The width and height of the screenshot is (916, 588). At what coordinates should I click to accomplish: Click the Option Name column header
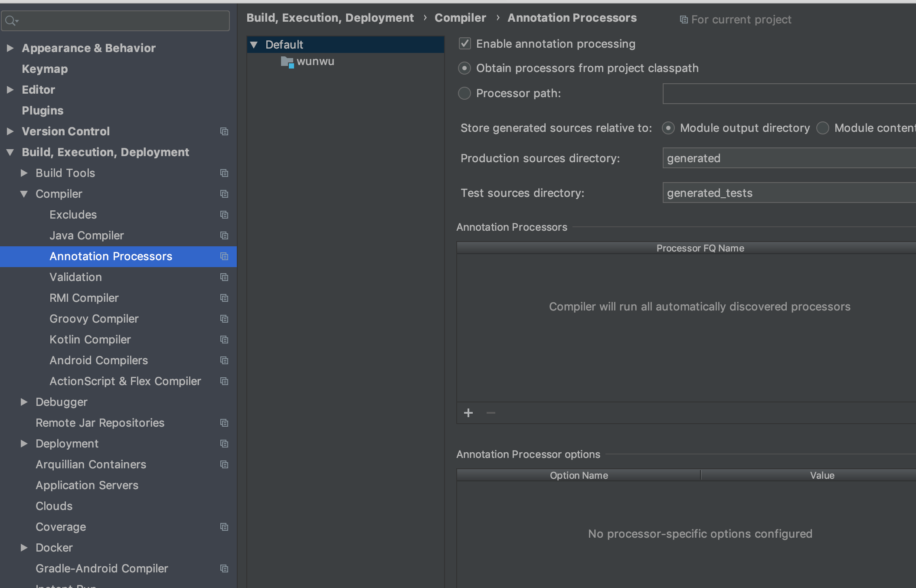579,475
